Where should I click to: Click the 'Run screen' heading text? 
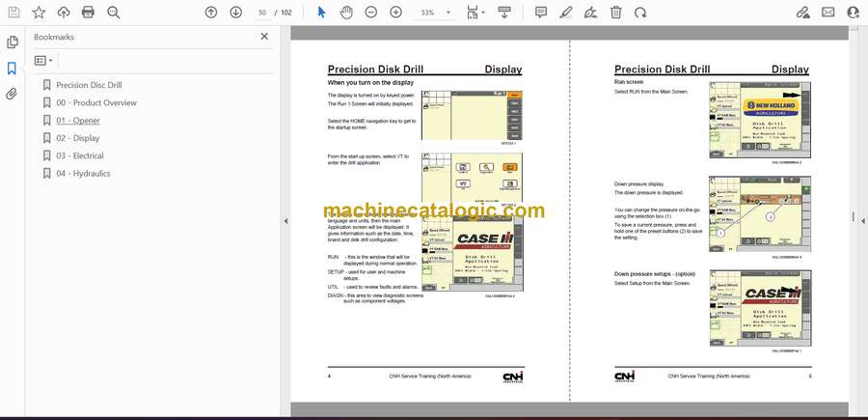[629, 81]
